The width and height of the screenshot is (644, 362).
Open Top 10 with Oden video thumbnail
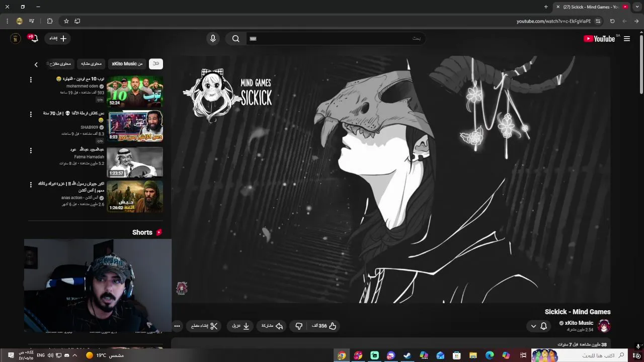coord(135,91)
